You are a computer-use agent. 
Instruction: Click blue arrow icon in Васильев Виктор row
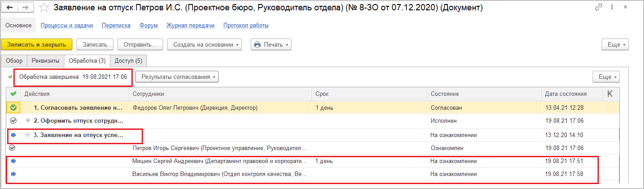13,174
